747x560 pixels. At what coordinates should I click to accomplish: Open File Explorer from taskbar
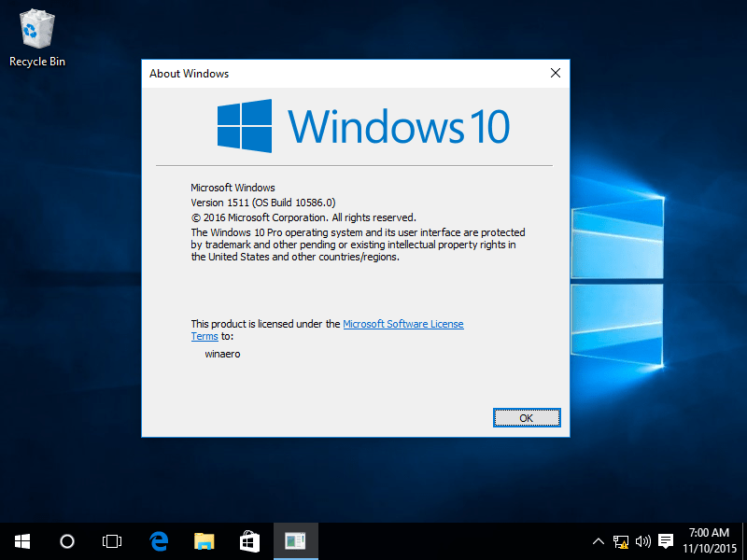[x=204, y=541]
